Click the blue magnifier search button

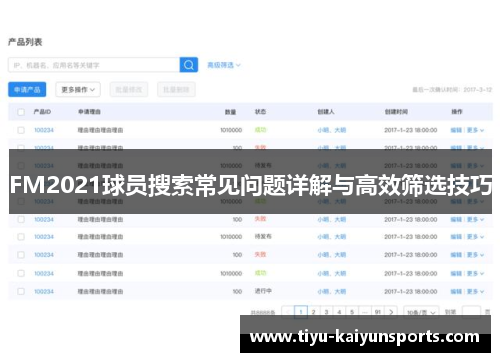pyautogui.click(x=189, y=65)
